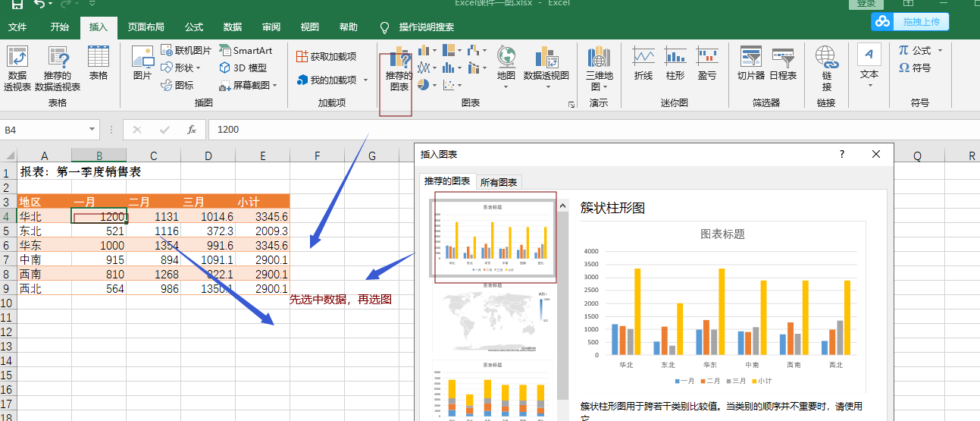Switch to the Page Layout (页面布局) tab
Screen dimensions: 980x421
pos(146,27)
